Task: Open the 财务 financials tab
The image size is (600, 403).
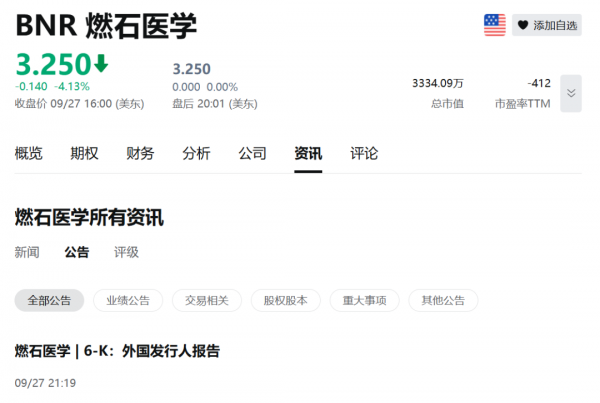Action: 140,153
